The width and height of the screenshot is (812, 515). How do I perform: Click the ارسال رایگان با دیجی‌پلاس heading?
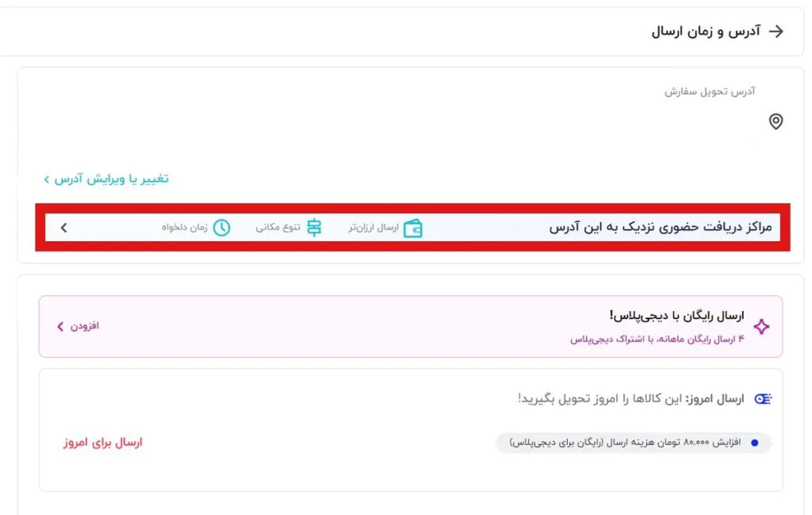pyautogui.click(x=676, y=316)
